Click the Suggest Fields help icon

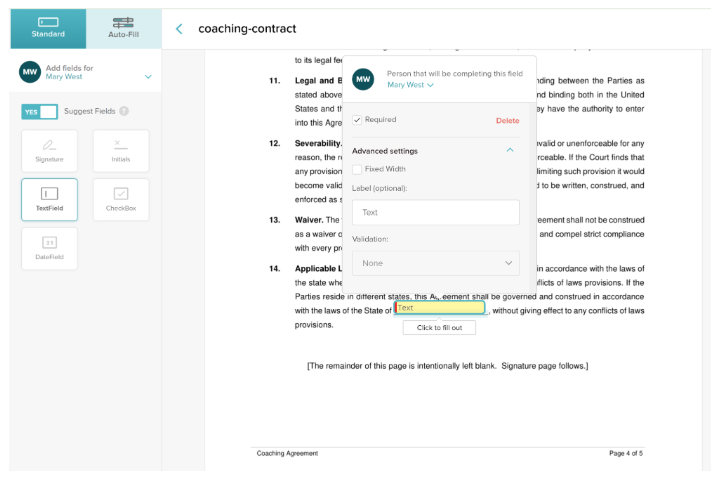(x=124, y=111)
